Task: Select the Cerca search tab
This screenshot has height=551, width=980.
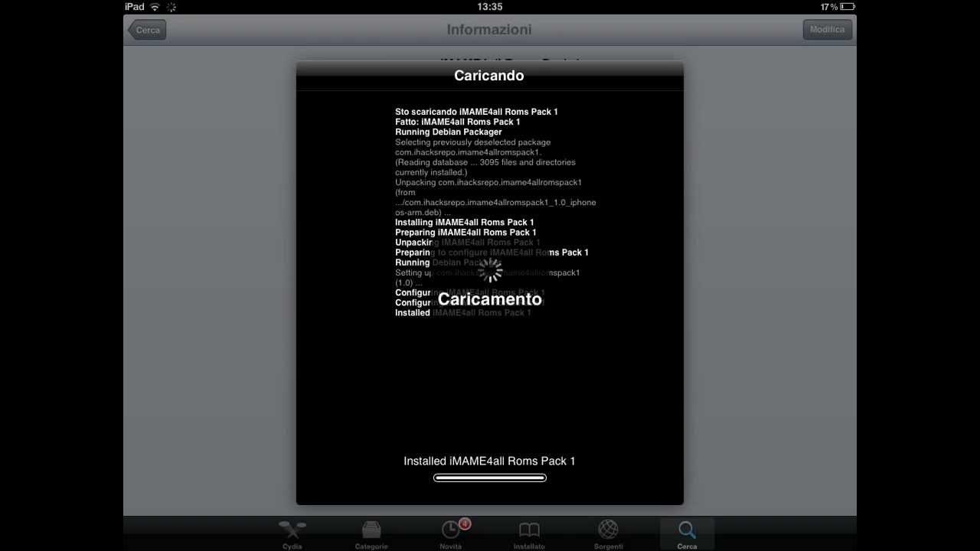Action: (x=687, y=534)
